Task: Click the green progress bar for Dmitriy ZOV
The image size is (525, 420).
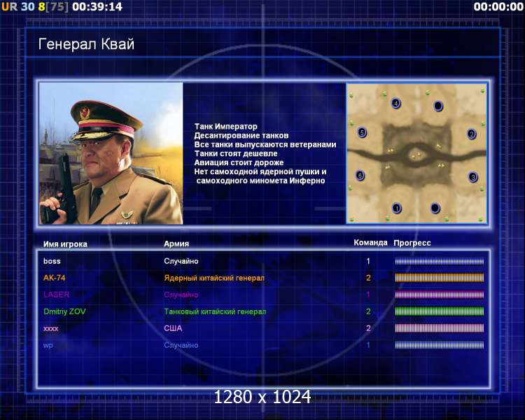Action: [440, 311]
